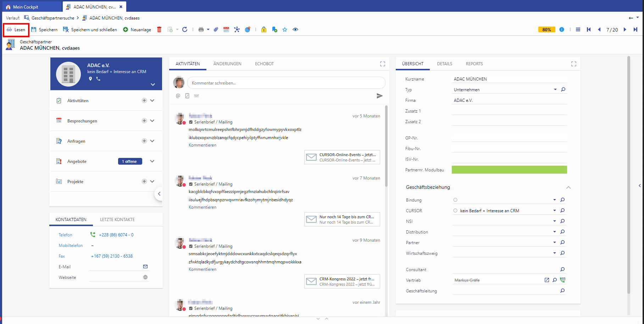This screenshot has height=324, width=644.
Task: Click the paperclip attachment icon
Action: tap(216, 29)
